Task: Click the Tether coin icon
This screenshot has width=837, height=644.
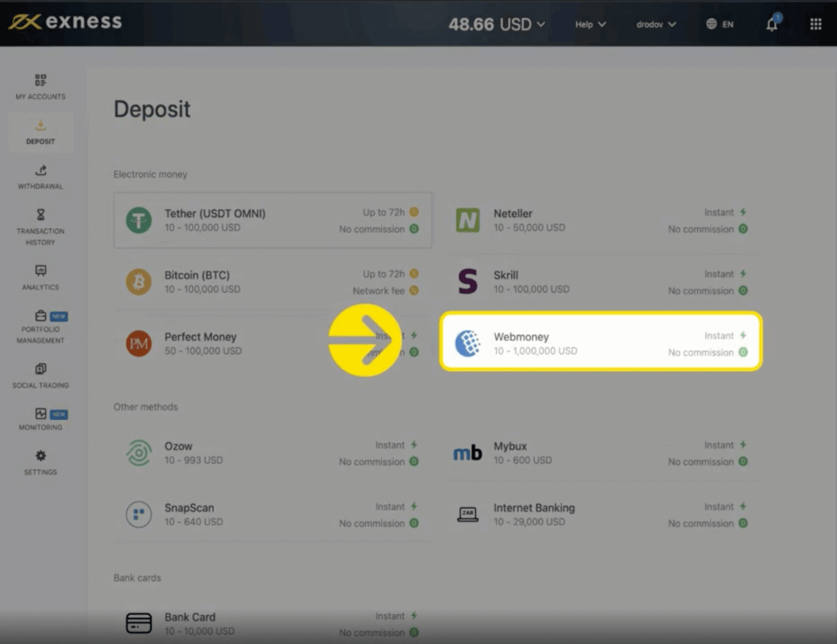Action: click(x=139, y=220)
